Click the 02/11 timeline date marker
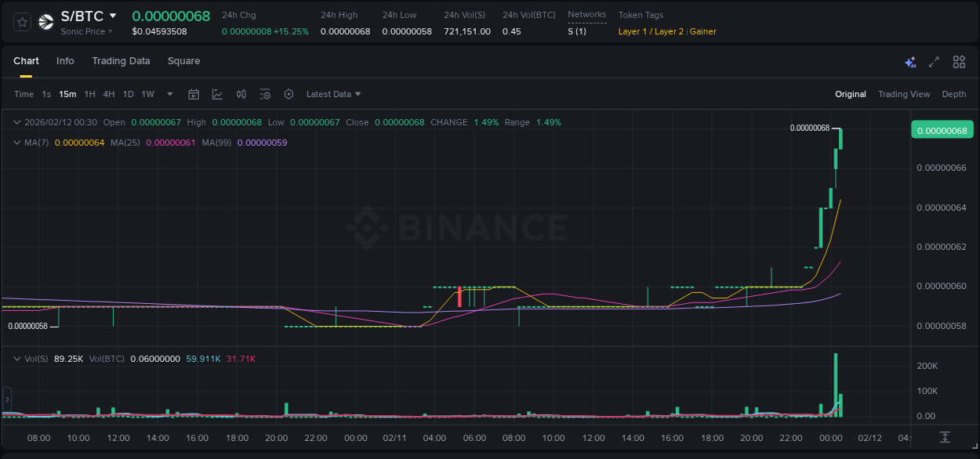Screen dimensions: 980x459 pyautogui.click(x=395, y=439)
